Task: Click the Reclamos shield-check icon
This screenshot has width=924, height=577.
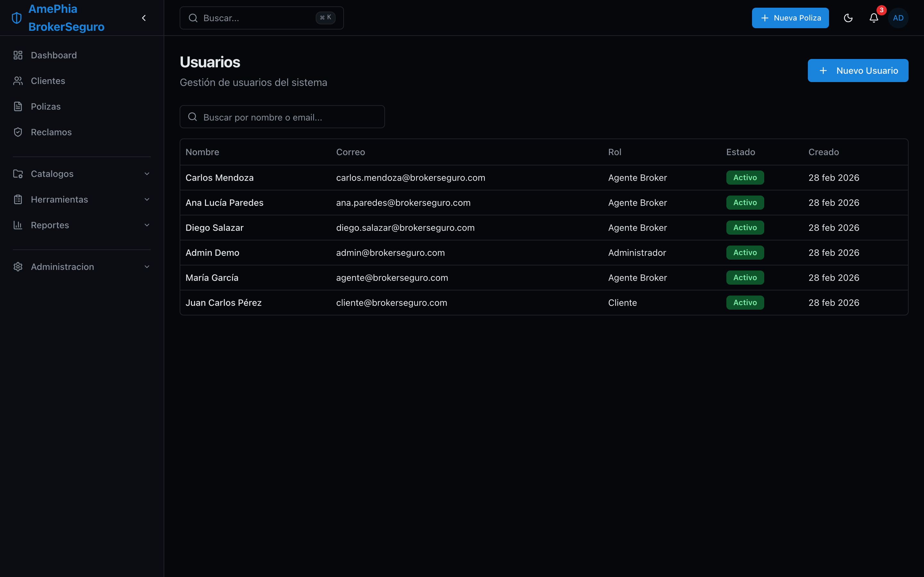Action: pos(18,132)
